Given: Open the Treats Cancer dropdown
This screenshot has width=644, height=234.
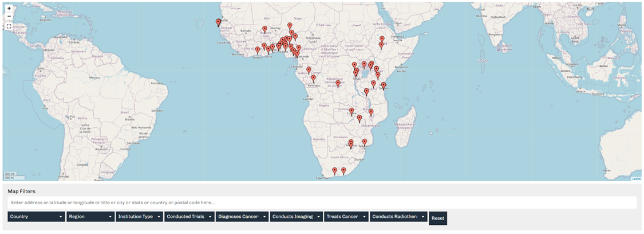Looking at the screenshot, I should point(346,217).
